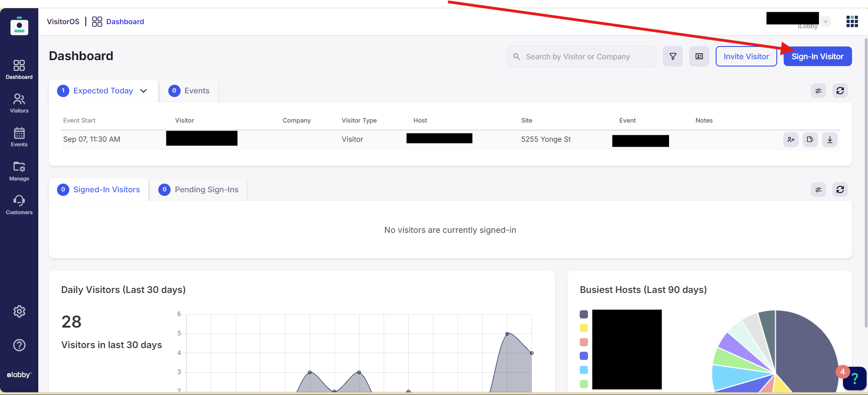Click the 5255 Yonge St site cell
Viewport: 868px width, 395px height.
[x=546, y=139]
